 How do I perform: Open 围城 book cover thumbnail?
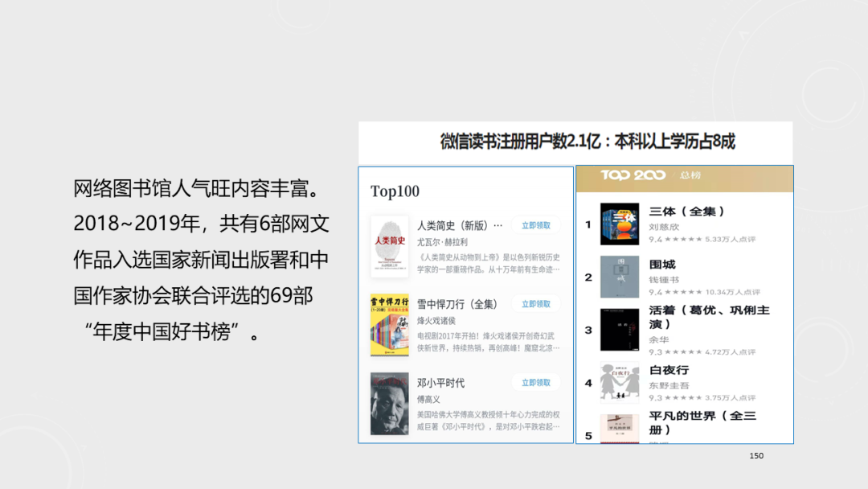[620, 277]
